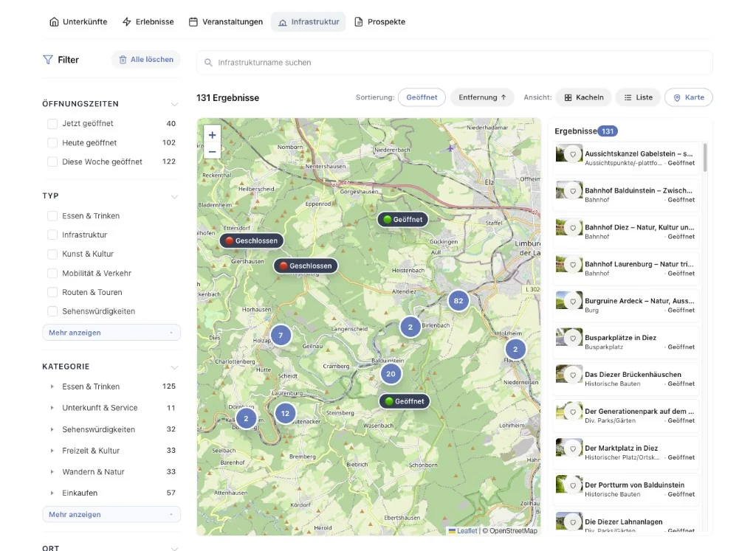Switch to Karte view
Screen dimensions: 756x551
(689, 97)
